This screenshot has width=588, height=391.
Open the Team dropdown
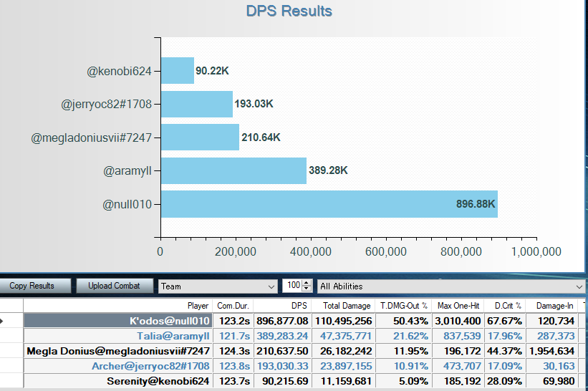(218, 286)
